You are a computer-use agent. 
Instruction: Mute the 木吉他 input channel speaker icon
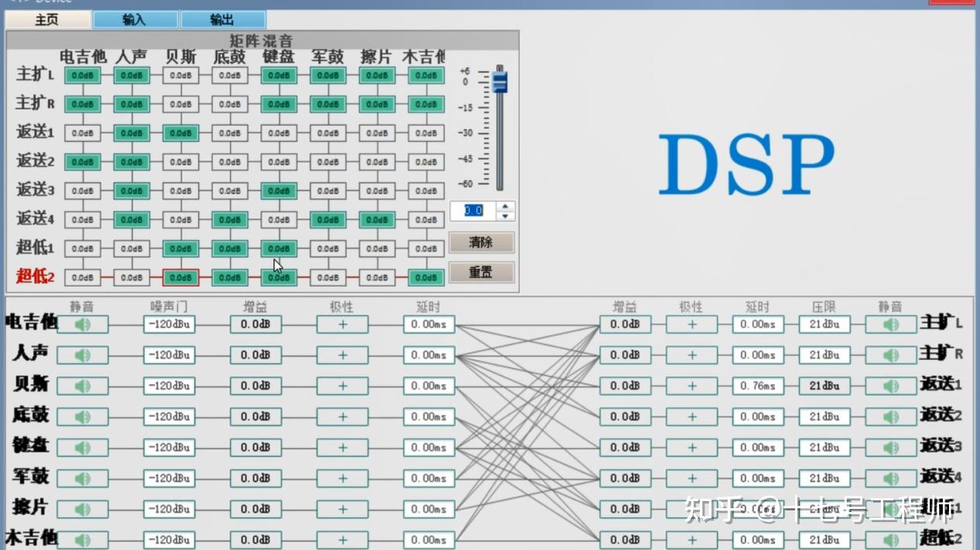84,540
